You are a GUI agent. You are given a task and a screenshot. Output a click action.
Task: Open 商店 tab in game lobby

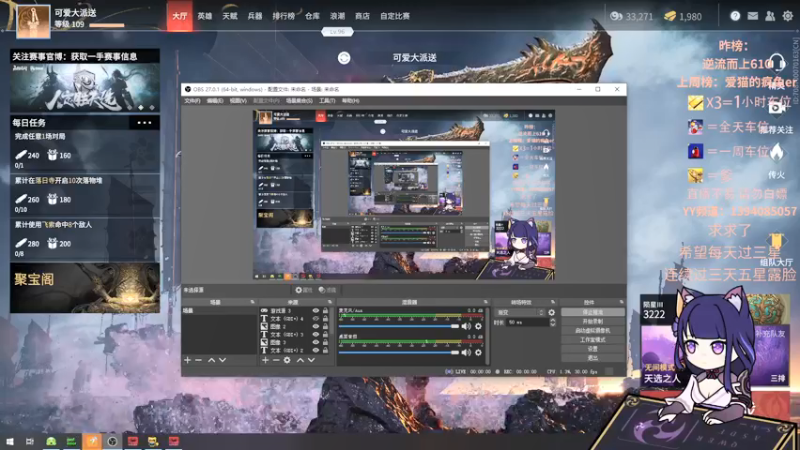point(362,16)
